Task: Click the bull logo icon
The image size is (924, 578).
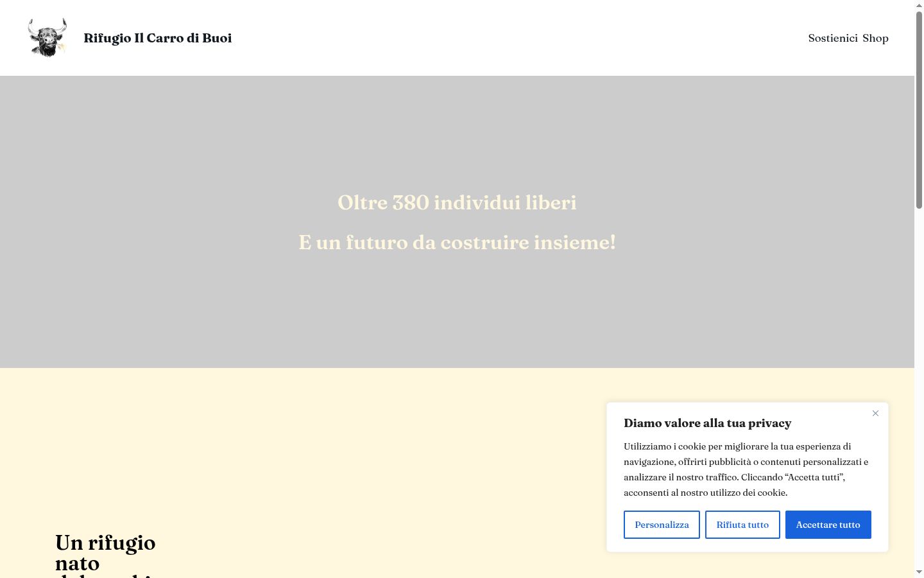Action: 47,38
